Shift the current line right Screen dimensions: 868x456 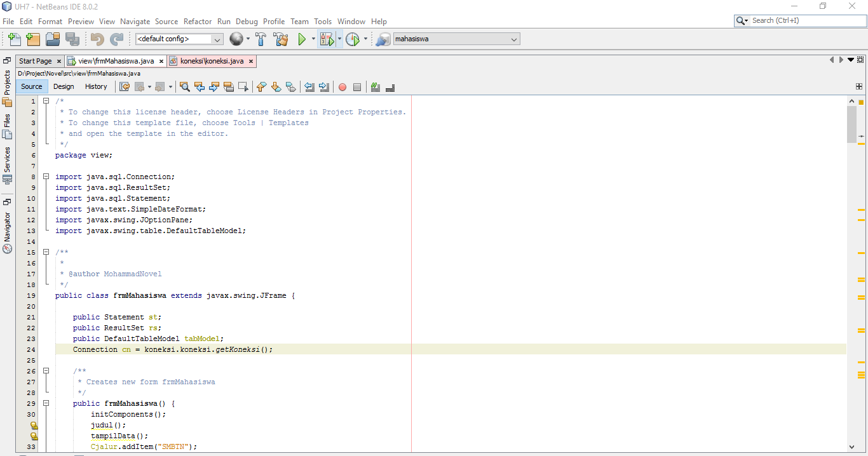coord(325,86)
